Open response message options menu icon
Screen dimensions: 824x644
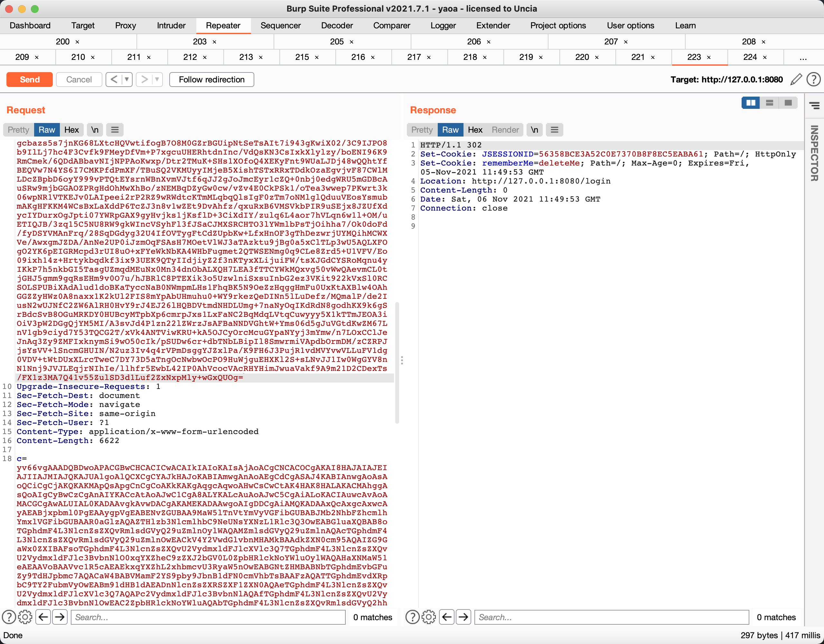(x=554, y=130)
